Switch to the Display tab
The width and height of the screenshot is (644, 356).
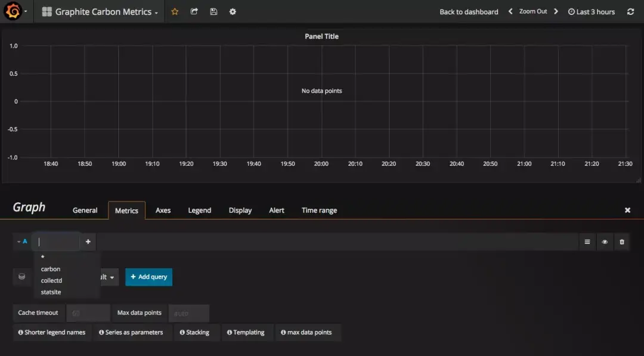240,210
